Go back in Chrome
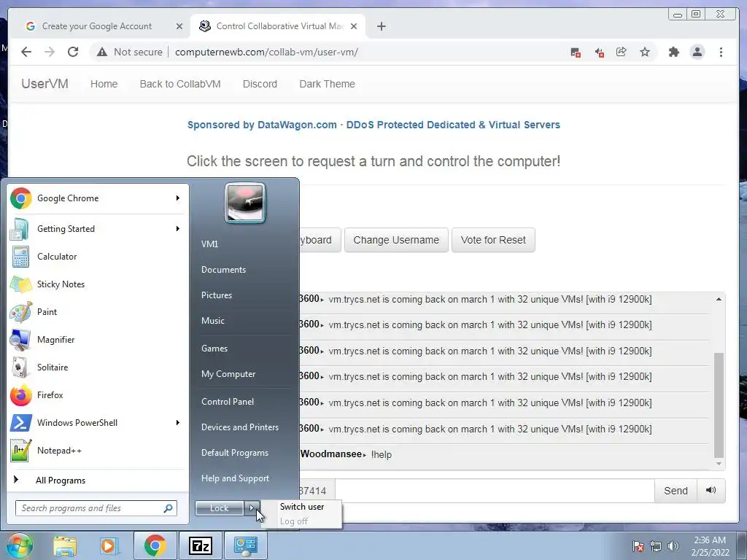The image size is (747, 560). click(x=26, y=52)
